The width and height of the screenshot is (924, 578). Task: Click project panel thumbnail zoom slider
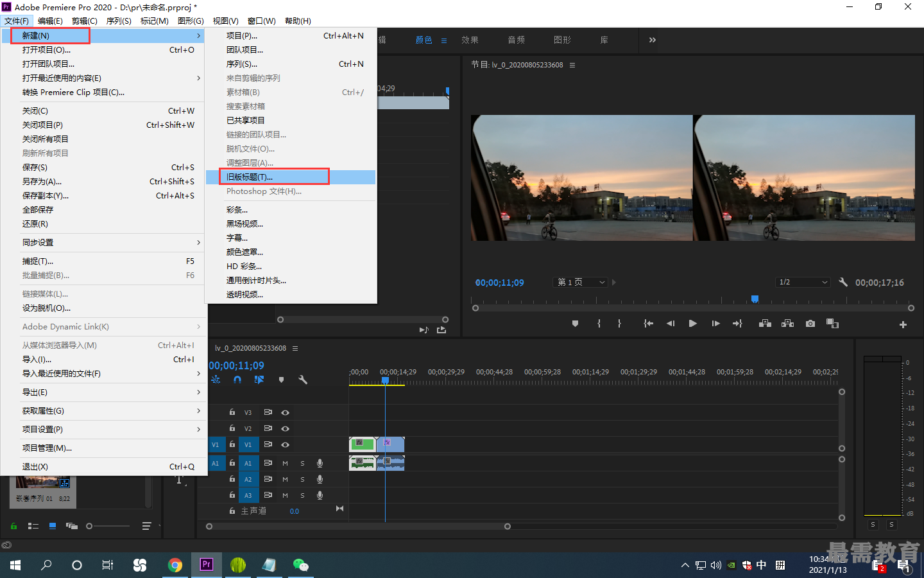pos(89,526)
